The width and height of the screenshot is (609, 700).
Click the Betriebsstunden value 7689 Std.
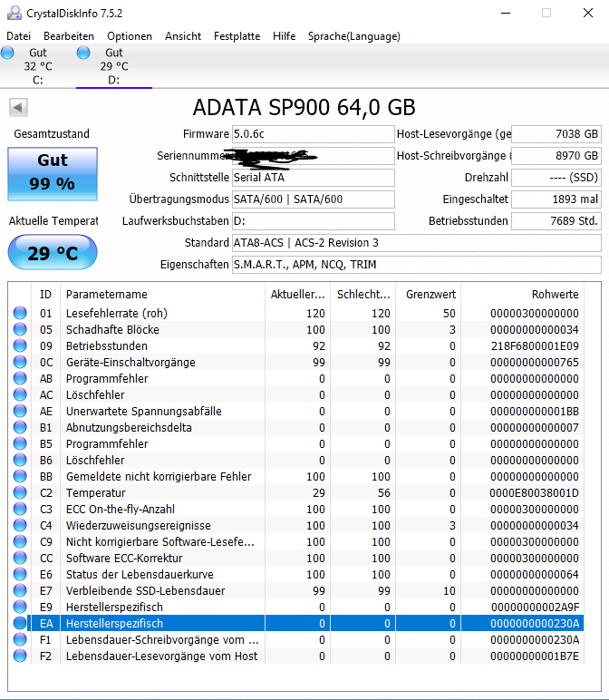556,221
